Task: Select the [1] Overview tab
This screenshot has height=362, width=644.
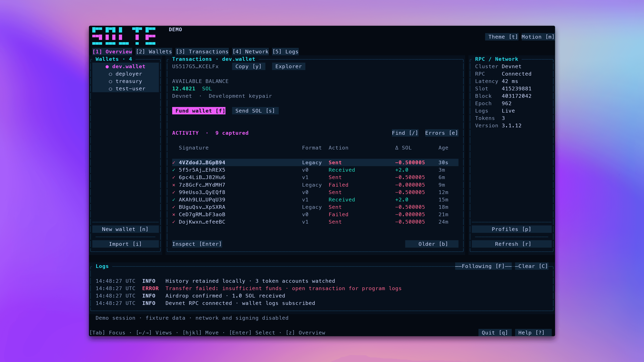Action: 112,52
